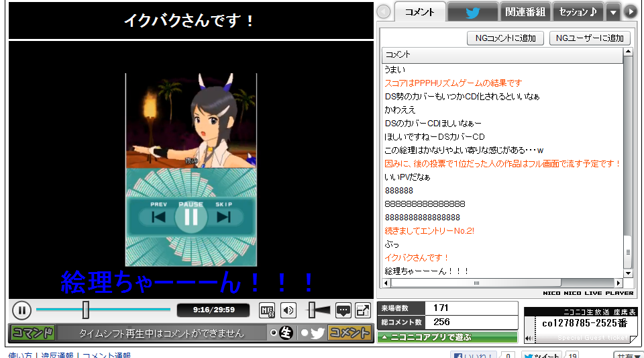The image size is (644, 358).
Task: Click the Facebook いいね！ button
Action: click(474, 355)
